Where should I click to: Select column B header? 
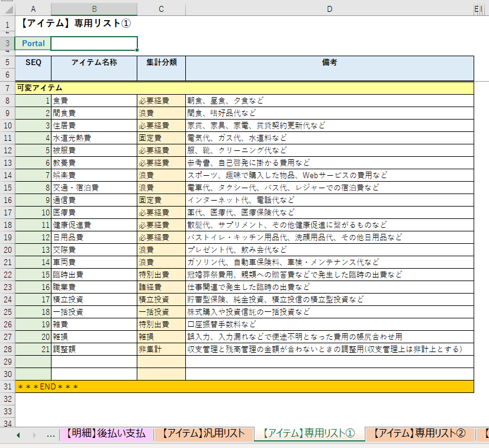pos(94,9)
